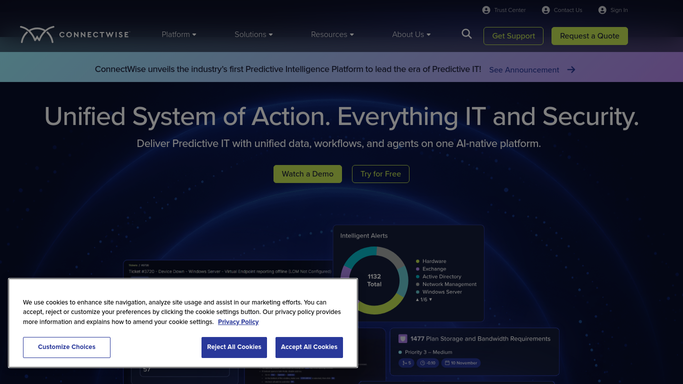
Task: Click the Exchange legend entry
Action: [431, 269]
